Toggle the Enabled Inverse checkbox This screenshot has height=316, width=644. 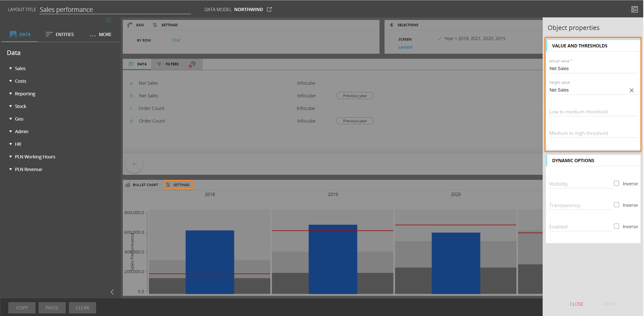point(617,226)
